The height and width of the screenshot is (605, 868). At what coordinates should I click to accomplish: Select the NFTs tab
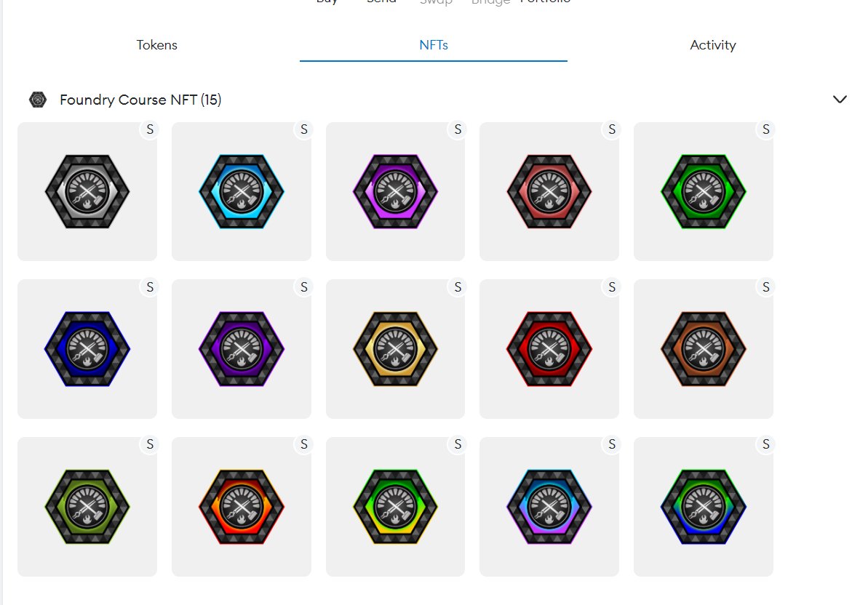(434, 45)
